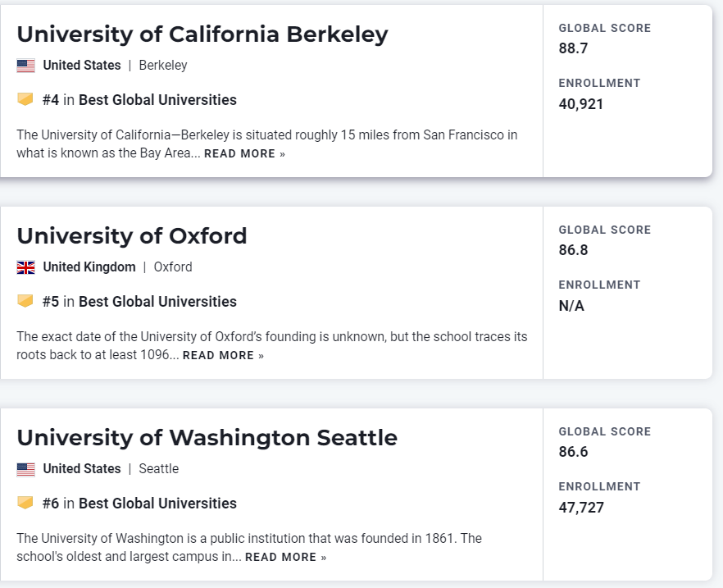Expand Washington description with READ MORE

pyautogui.click(x=285, y=558)
